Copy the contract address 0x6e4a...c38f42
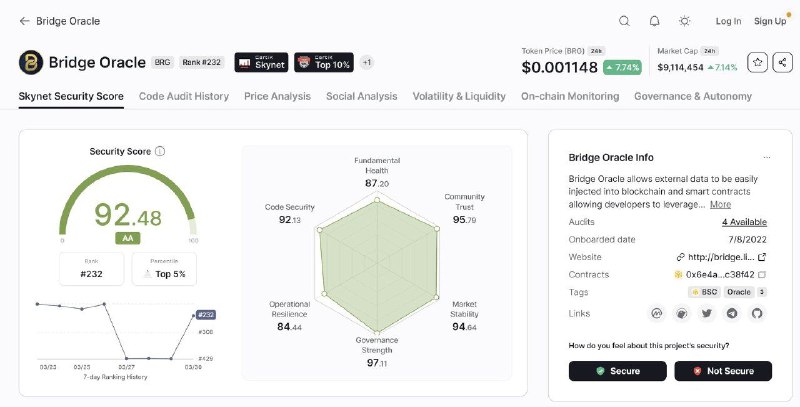The image size is (800, 407). click(x=762, y=274)
